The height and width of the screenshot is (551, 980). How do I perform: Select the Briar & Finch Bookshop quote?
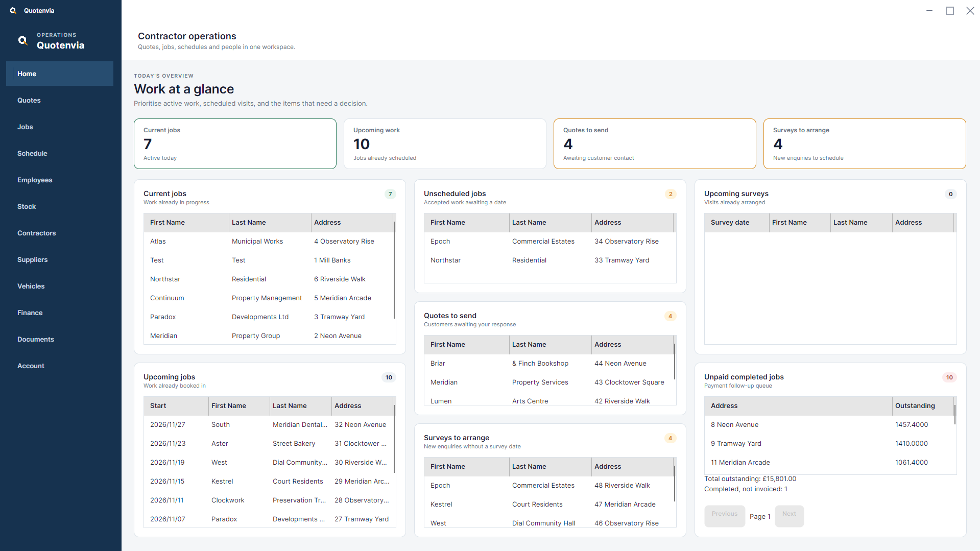coord(549,363)
